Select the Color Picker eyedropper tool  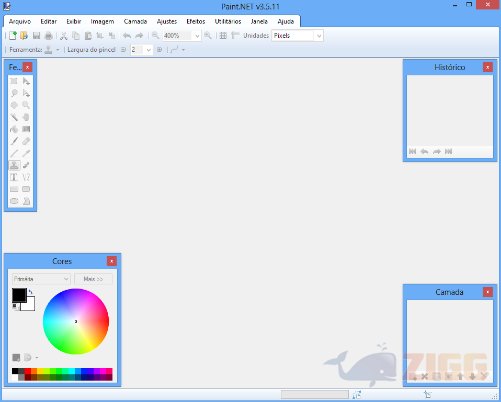[26, 153]
